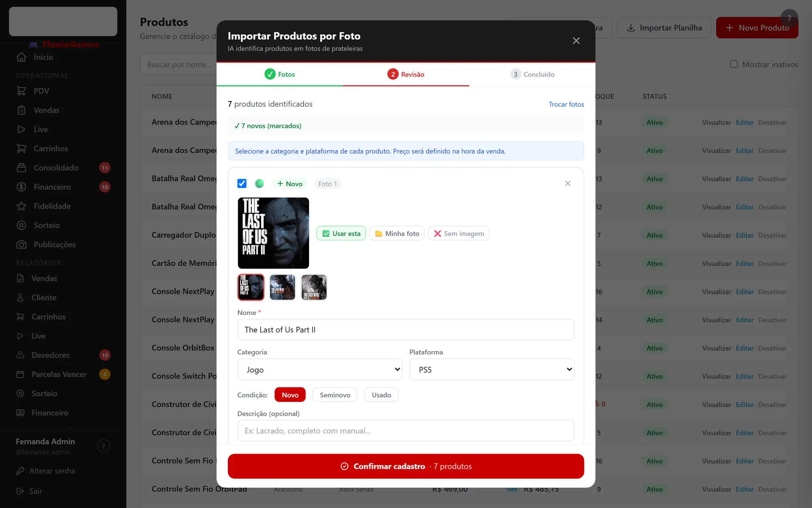
Task: Click the Minha foto button
Action: (x=397, y=233)
